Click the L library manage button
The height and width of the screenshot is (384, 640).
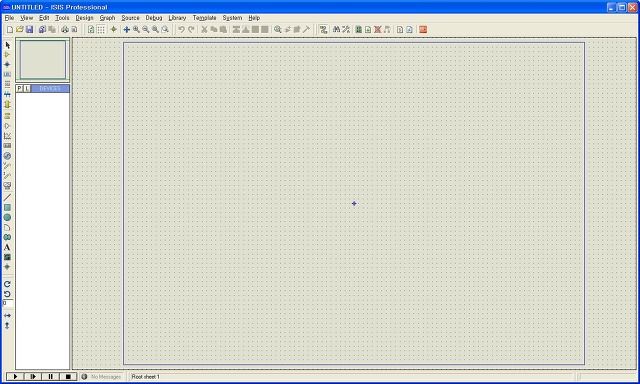click(27, 89)
